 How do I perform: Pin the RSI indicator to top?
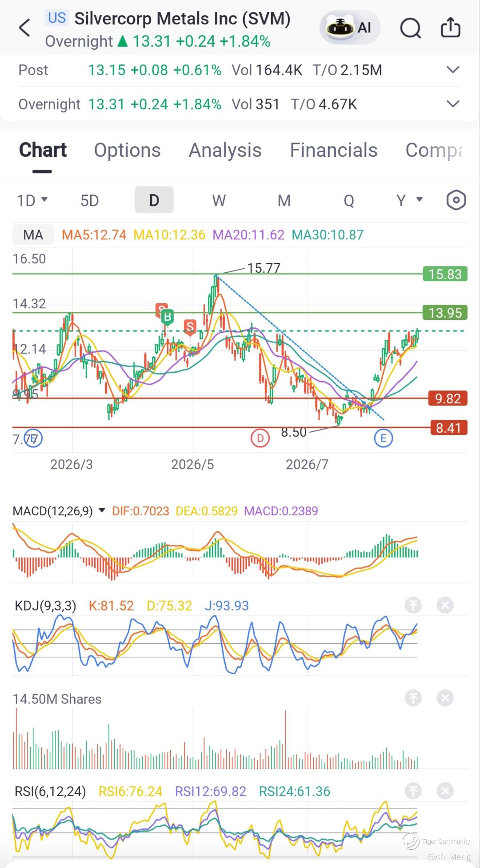(413, 791)
